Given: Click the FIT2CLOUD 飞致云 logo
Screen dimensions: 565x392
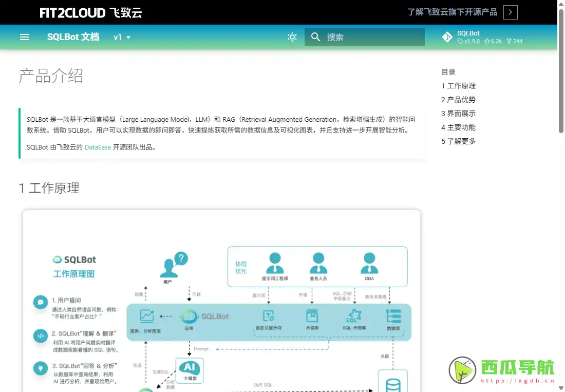Looking at the screenshot, I should (x=91, y=13).
